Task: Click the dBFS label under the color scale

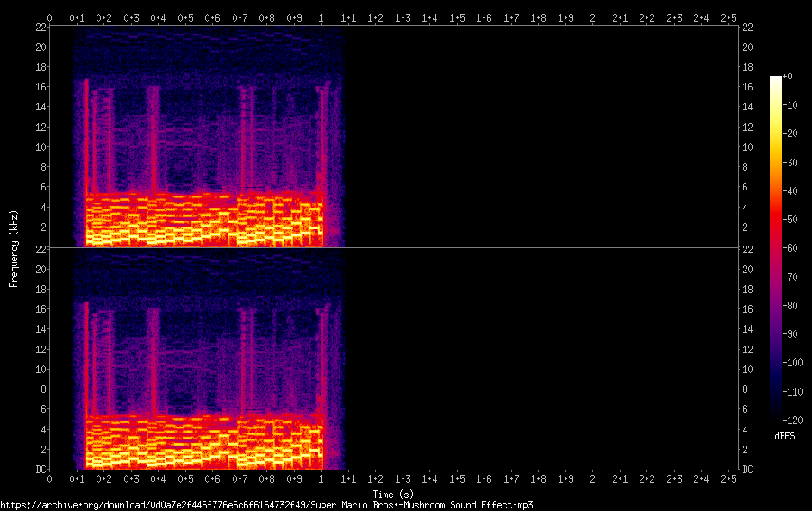Action: point(784,436)
